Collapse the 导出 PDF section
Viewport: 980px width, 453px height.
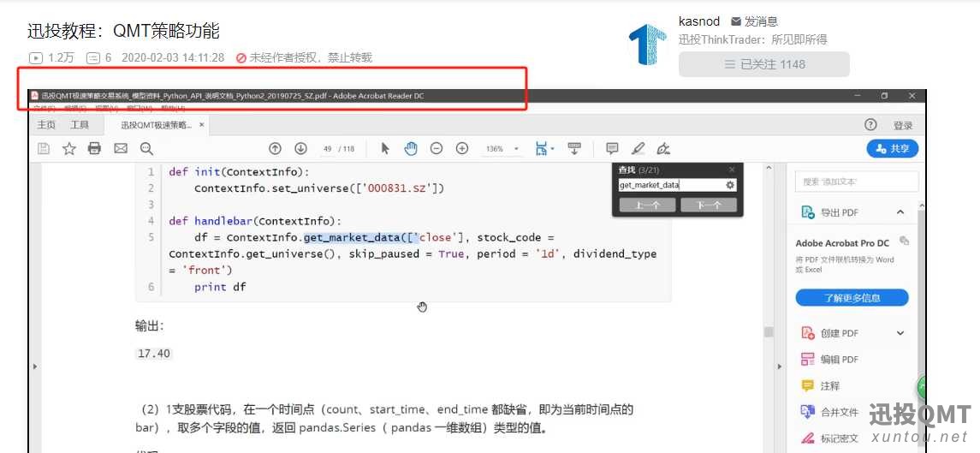[900, 212]
